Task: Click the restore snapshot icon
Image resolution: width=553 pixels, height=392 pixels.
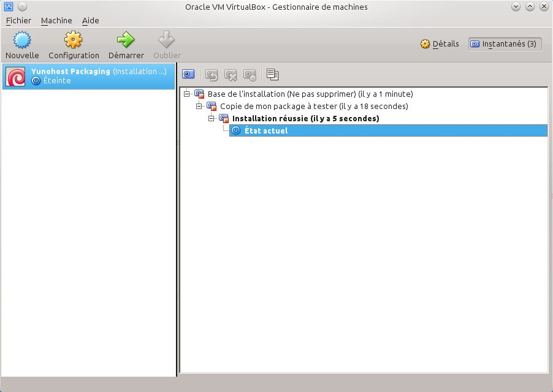Action: pos(212,75)
